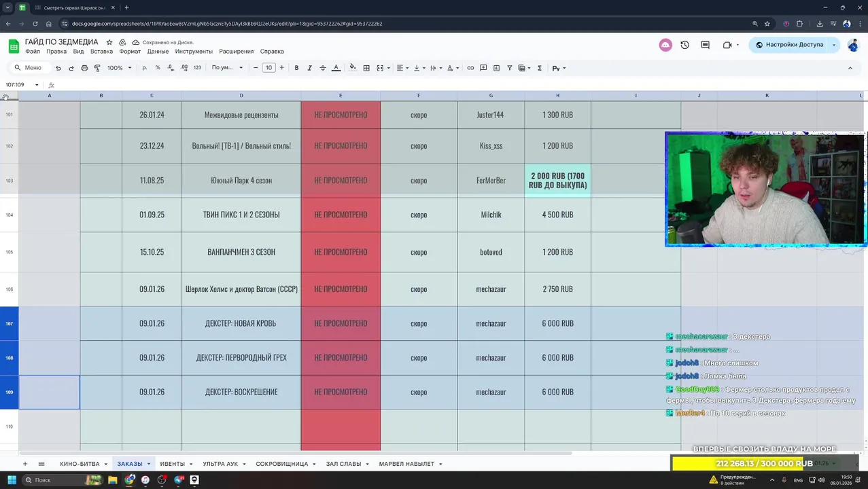Image resolution: width=868 pixels, height=489 pixels.
Task: Switch to the ЗАЛ СЛАВЫ sheet tab
Action: [x=343, y=464]
